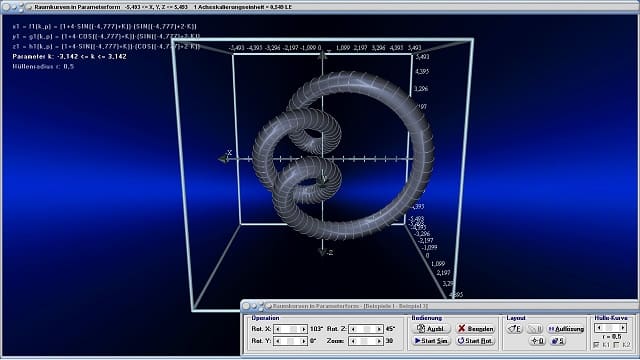Viewport: 640px width, 360px height.
Task: Click the 'r = 0.5' label
Action: [611, 337]
